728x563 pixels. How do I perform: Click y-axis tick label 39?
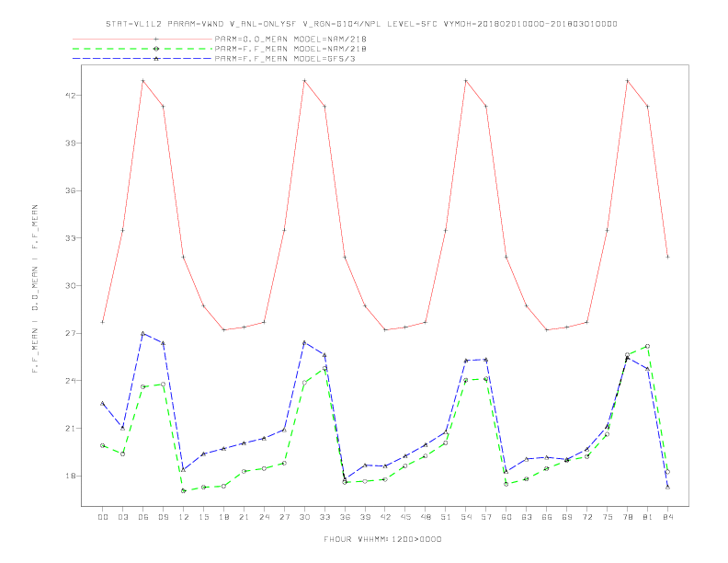[71, 144]
